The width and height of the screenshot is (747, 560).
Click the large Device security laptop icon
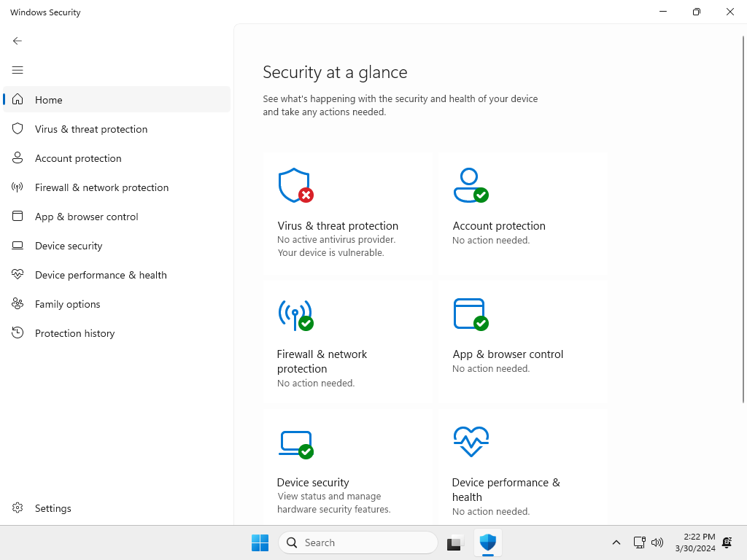[x=296, y=445]
